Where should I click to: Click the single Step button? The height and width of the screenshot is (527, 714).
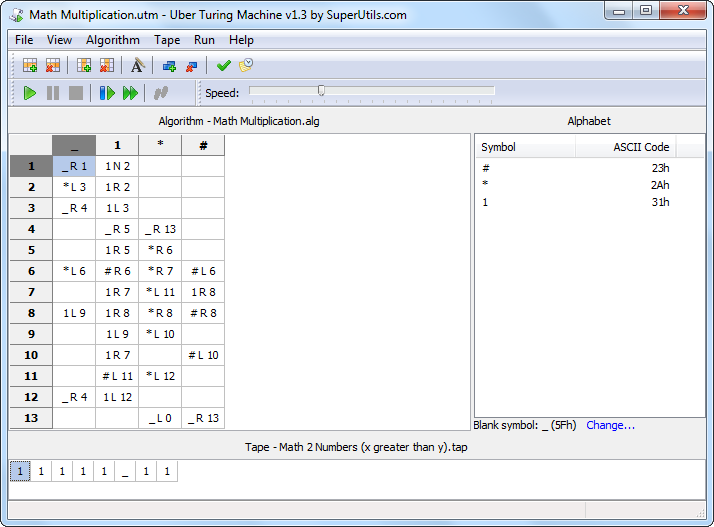pyautogui.click(x=107, y=93)
